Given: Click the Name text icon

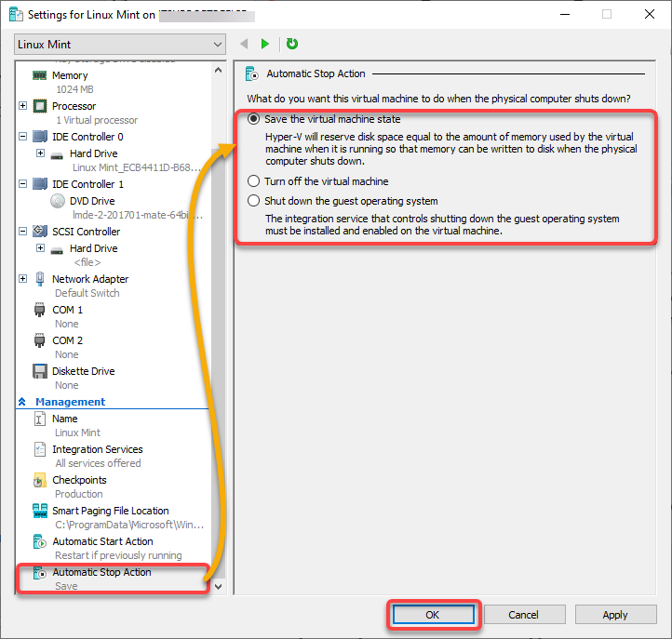Looking at the screenshot, I should [x=39, y=419].
